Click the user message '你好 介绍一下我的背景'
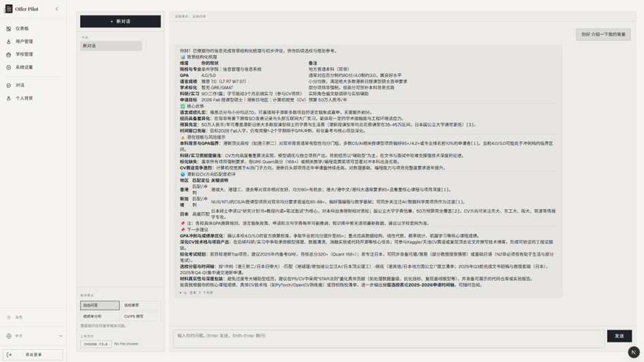This screenshot has height=362, width=644. (x=603, y=35)
